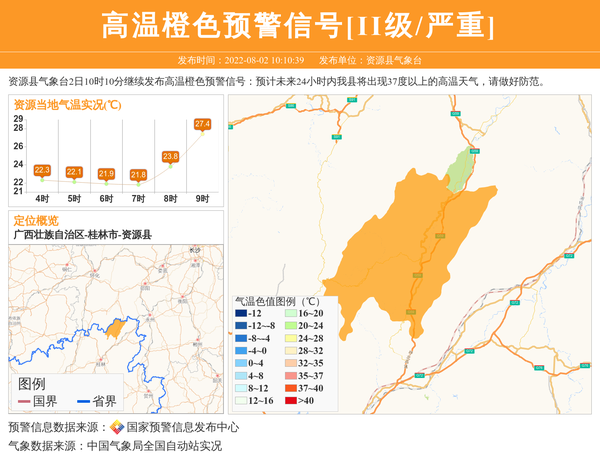The width and height of the screenshot is (600, 471).
Task: Click the 27.4 temperature marker at 9时
Action: coord(202,124)
